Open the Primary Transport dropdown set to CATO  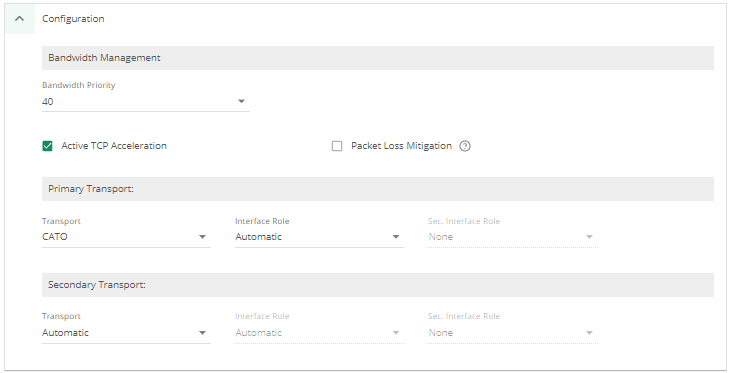point(126,237)
